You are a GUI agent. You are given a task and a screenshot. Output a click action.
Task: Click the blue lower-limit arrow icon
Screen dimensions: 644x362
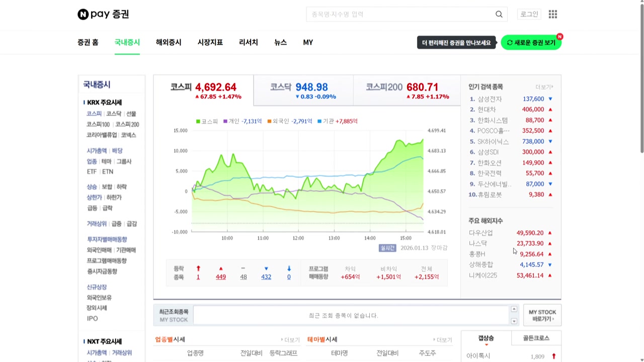(x=289, y=268)
